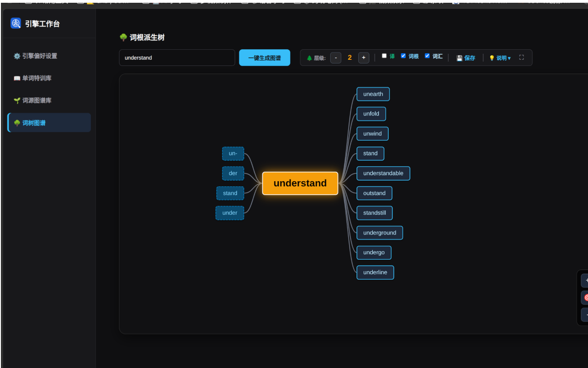This screenshot has height=368, width=588.
Task: Open 引擎偏好设置 in the sidebar
Action: point(49,56)
